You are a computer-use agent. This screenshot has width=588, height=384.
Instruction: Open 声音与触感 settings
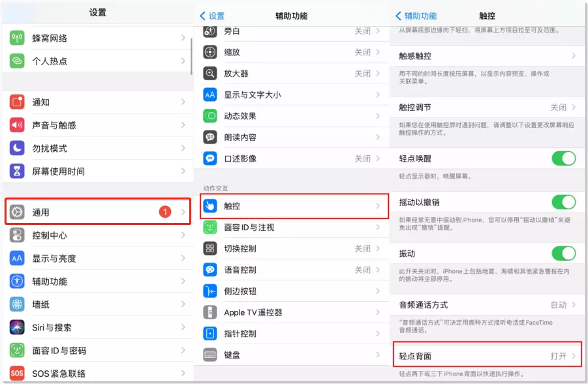point(99,125)
